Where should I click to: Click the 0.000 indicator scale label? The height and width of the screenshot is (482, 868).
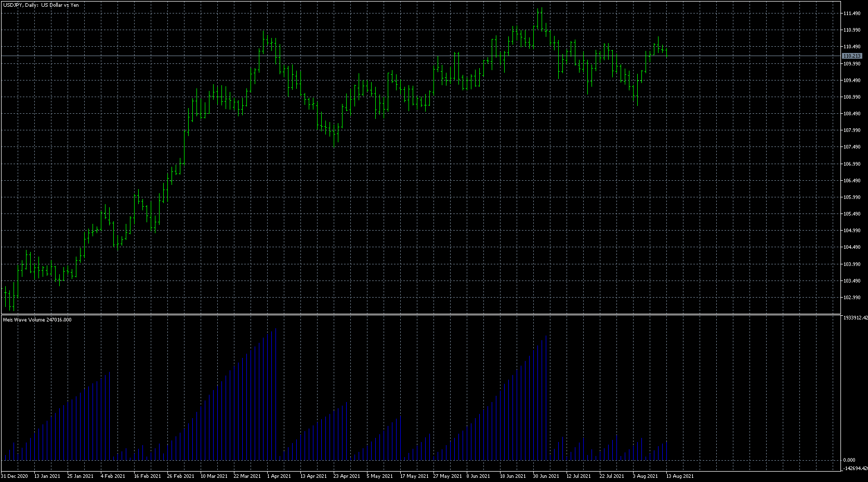click(x=849, y=460)
